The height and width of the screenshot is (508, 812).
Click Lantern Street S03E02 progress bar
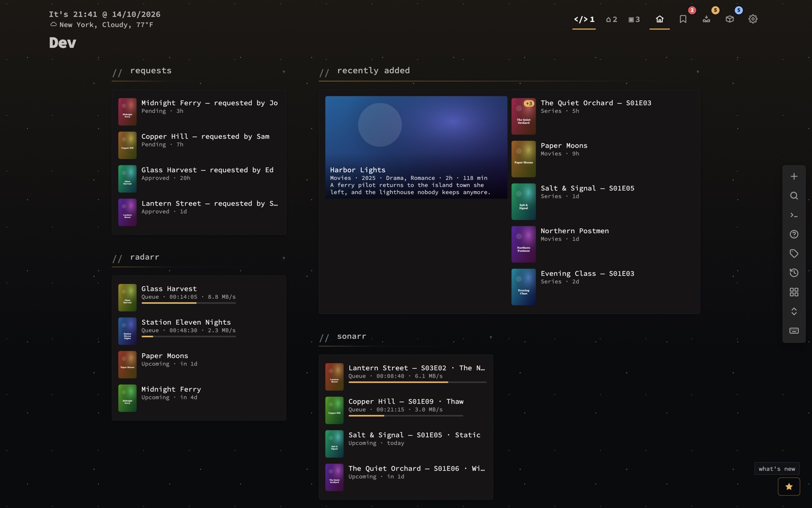click(x=417, y=382)
